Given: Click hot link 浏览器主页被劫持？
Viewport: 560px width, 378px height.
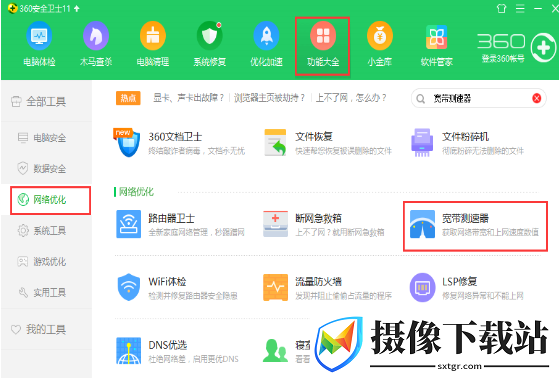Looking at the screenshot, I should point(270,98).
